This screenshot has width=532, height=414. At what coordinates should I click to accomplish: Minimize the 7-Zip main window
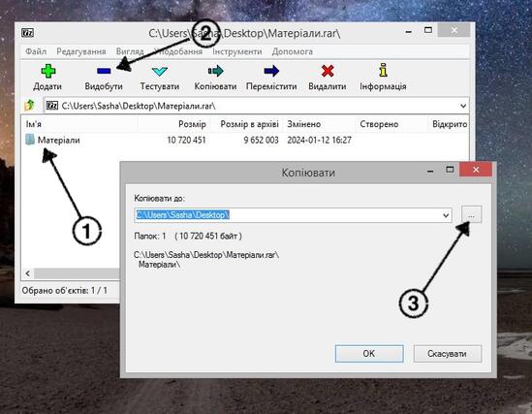coord(409,32)
